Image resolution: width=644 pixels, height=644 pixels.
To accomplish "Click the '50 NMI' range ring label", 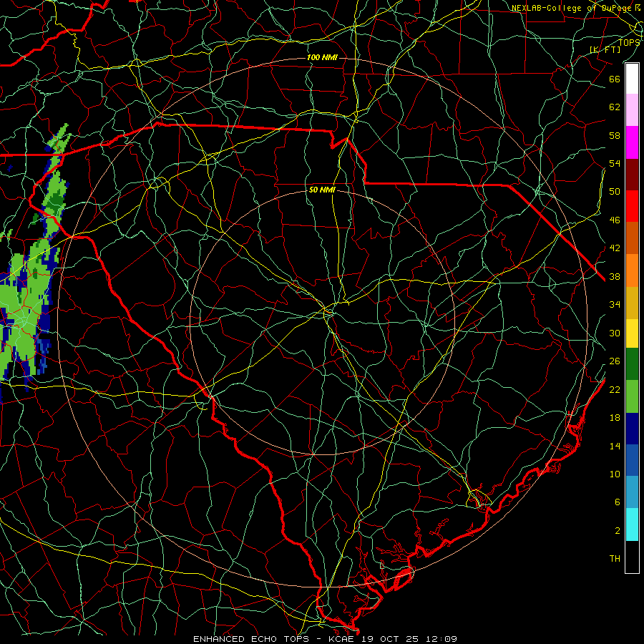I will click(322, 190).
